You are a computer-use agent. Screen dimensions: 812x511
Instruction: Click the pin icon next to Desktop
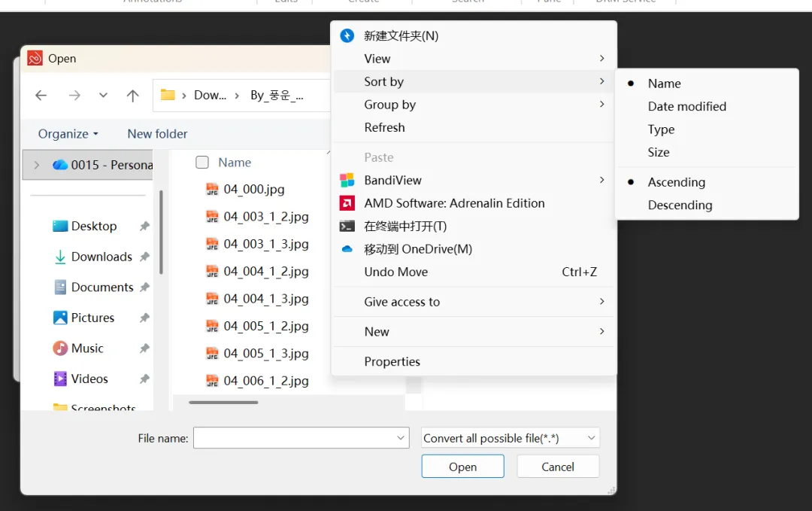[144, 226]
